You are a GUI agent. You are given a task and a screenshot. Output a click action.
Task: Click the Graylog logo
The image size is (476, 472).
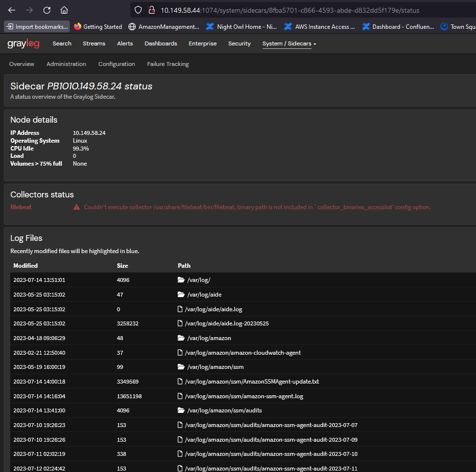click(x=23, y=43)
